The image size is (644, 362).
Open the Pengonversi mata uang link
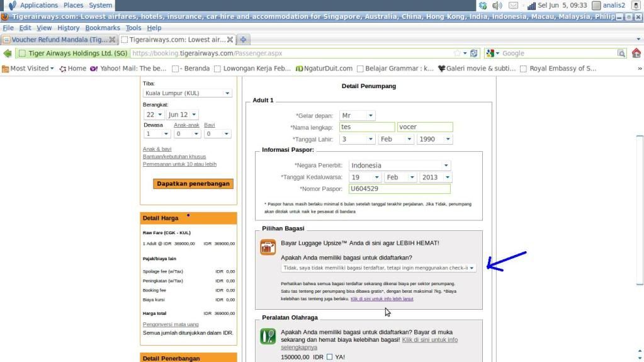coord(171,325)
